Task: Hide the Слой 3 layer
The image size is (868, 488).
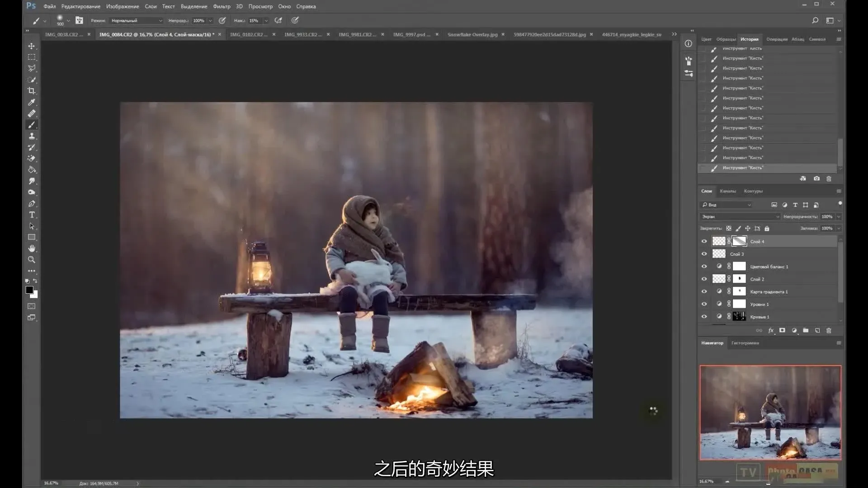Action: (704, 254)
